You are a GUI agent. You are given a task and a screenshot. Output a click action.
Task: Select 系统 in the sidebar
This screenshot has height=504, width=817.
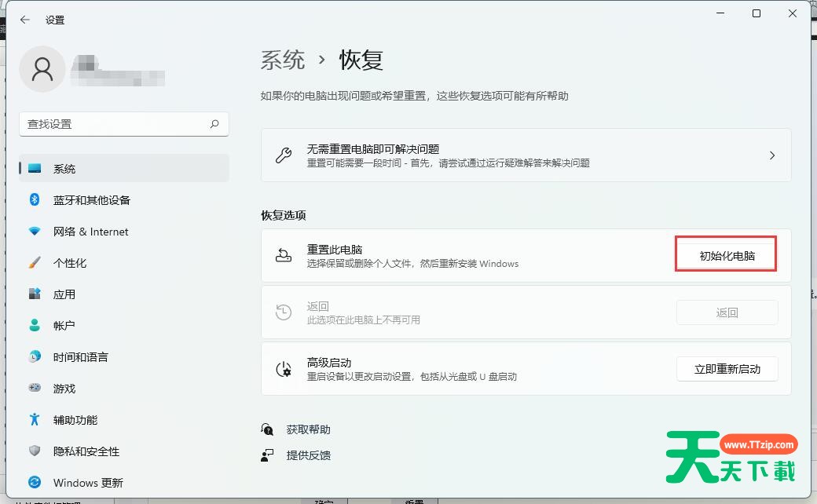coord(64,169)
